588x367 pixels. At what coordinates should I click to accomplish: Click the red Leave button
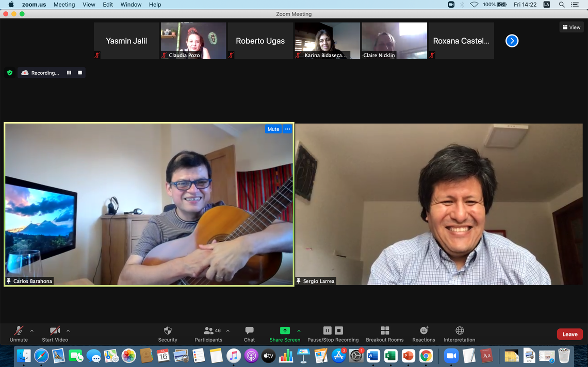(569, 335)
